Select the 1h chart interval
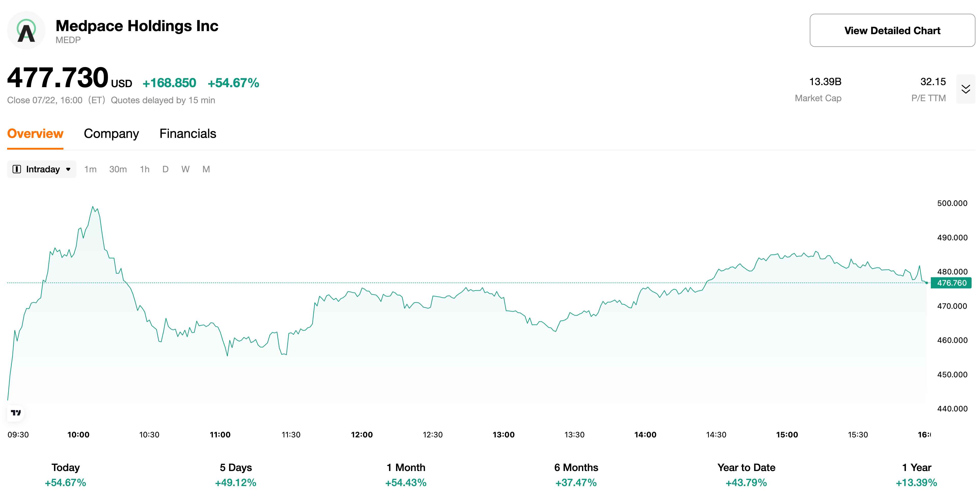The image size is (980, 496). (144, 169)
